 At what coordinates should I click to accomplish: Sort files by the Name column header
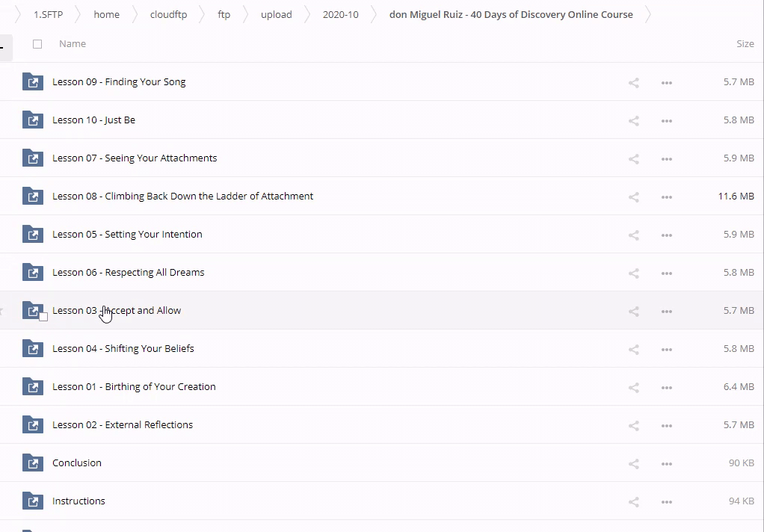(73, 44)
